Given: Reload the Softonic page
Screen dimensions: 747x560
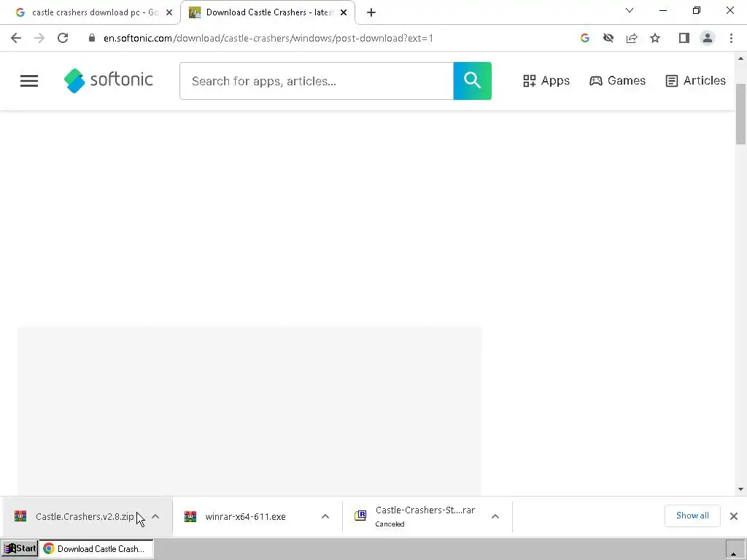Looking at the screenshot, I should (x=63, y=38).
